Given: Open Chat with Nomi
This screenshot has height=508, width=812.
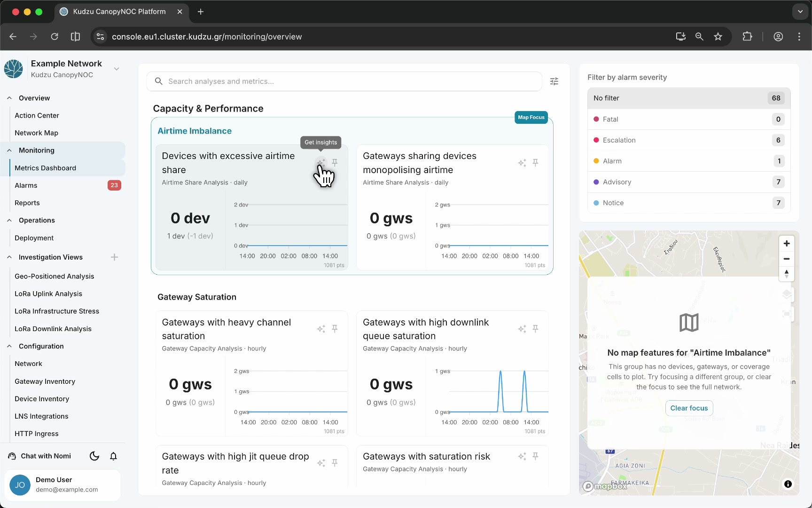Looking at the screenshot, I should pos(39,456).
